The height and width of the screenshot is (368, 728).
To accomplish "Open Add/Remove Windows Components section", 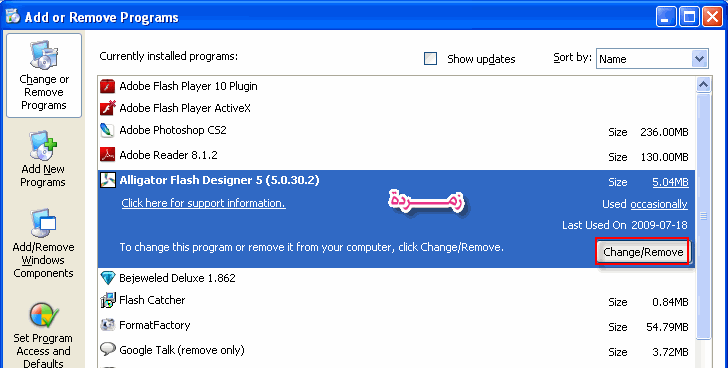I will click(x=43, y=244).
